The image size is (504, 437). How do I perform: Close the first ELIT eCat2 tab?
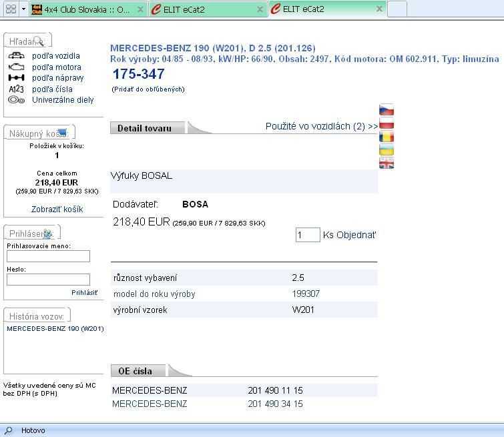pyautogui.click(x=260, y=9)
